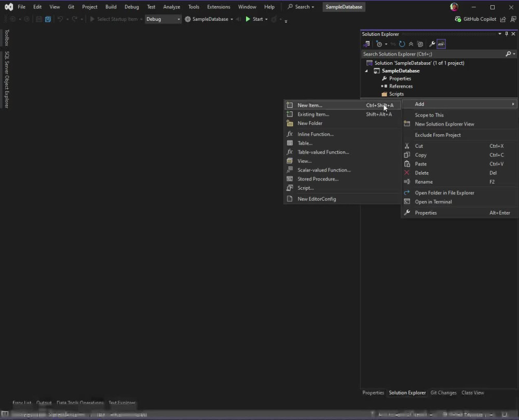Click the Send Feedback icon at top right
The height and width of the screenshot is (420, 519).
tap(513, 19)
